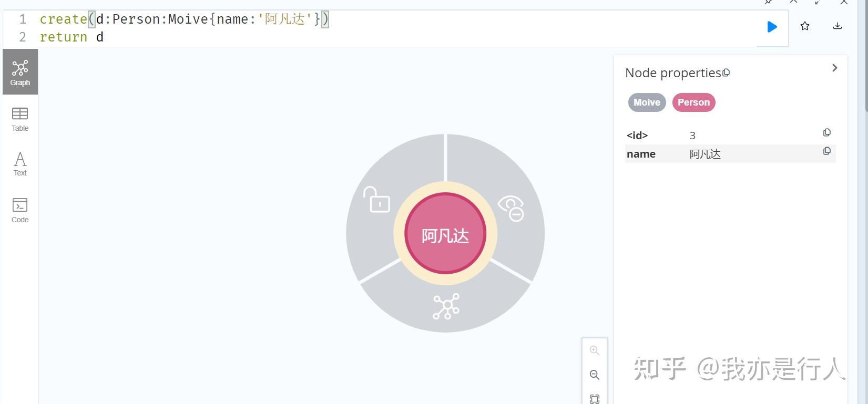Copy the node id value
868x404 pixels.
[x=826, y=133]
